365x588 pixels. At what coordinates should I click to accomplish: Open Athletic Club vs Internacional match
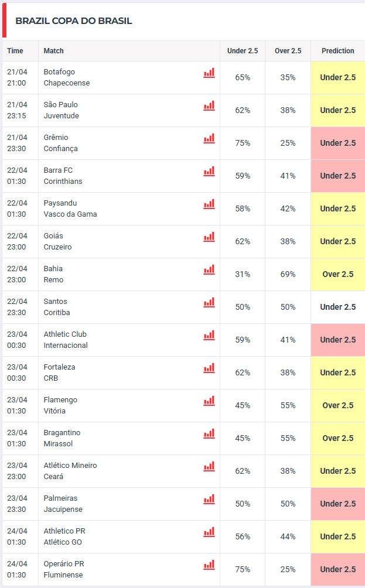(66, 340)
